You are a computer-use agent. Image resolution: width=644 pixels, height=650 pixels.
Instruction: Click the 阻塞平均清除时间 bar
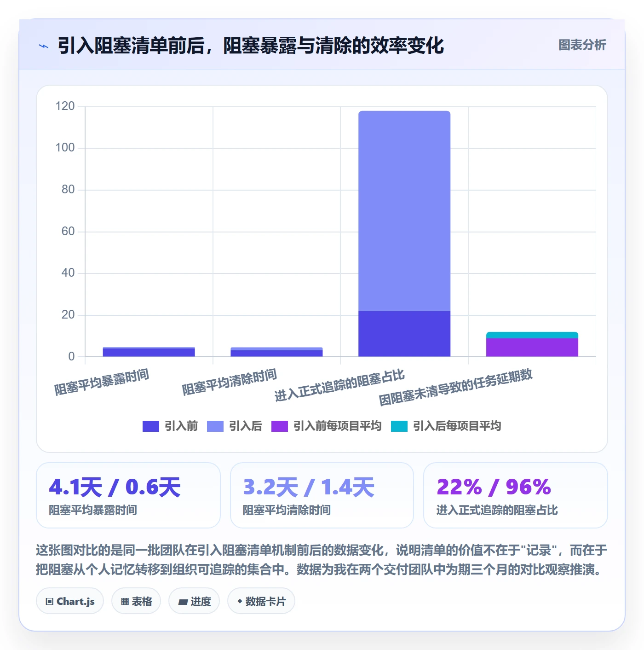276,352
